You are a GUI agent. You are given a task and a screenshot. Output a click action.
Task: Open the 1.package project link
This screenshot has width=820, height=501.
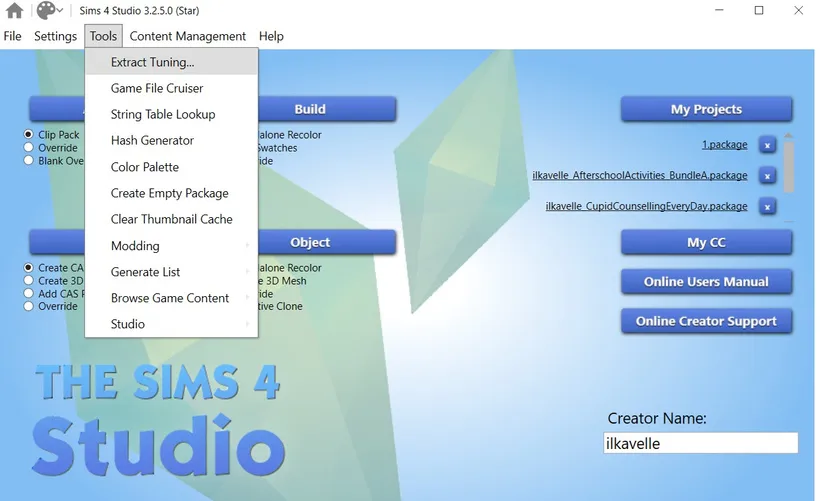(x=724, y=144)
